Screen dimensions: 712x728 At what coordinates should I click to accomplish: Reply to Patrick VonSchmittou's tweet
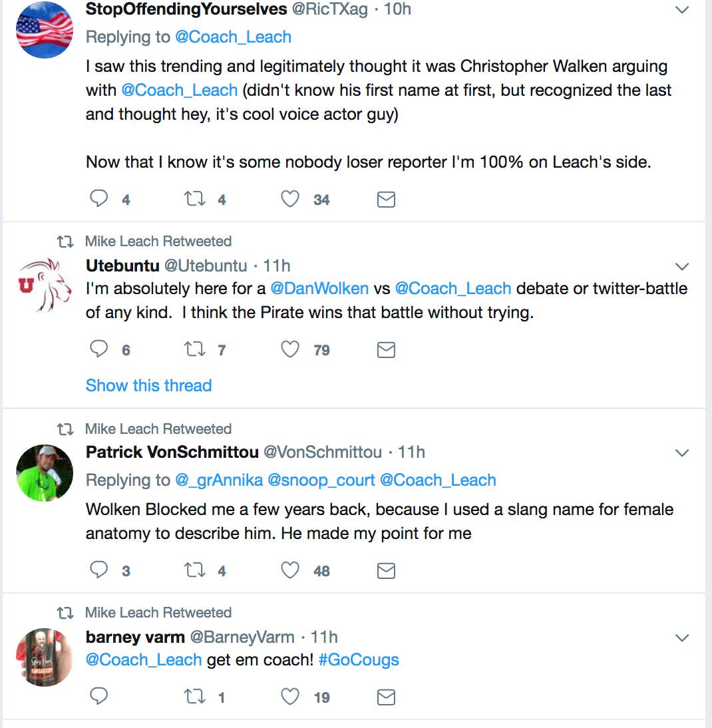click(x=98, y=570)
